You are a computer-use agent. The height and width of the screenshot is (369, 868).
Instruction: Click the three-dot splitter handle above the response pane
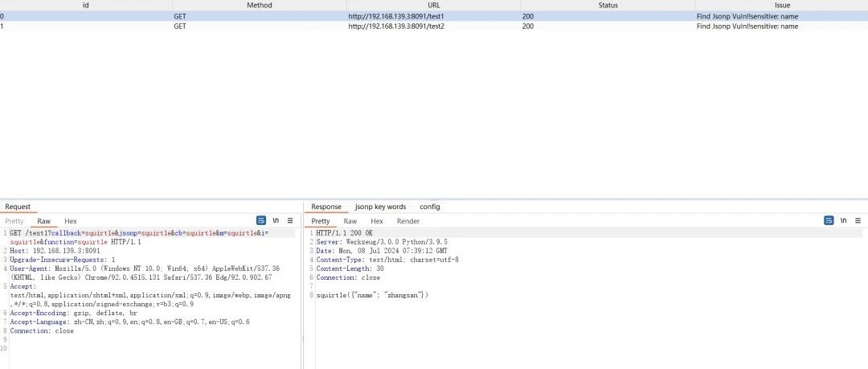(434, 200)
